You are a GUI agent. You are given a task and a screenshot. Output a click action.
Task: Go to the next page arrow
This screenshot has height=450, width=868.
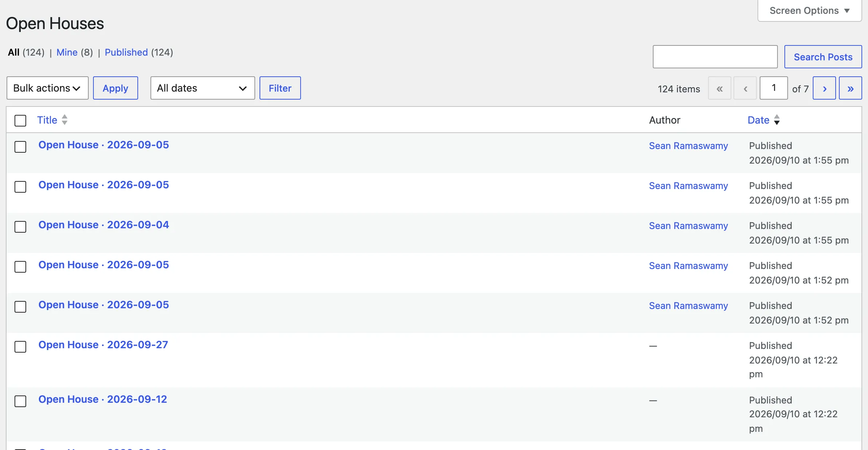pyautogui.click(x=824, y=88)
